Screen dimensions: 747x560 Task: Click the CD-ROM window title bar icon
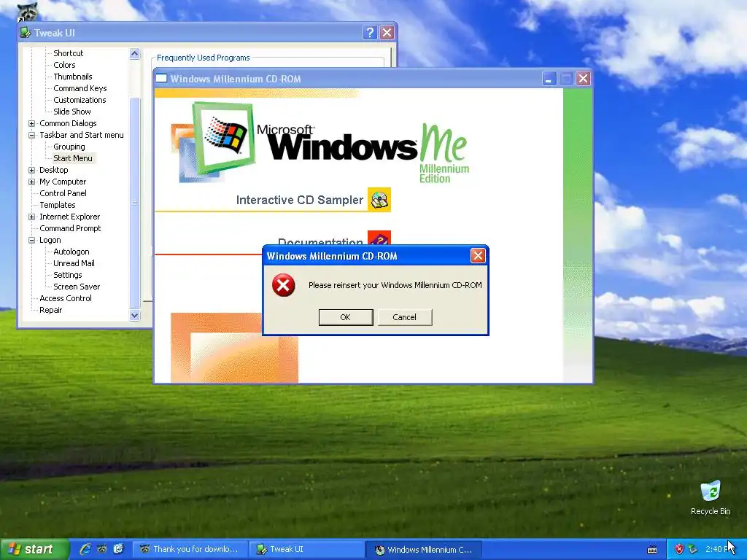click(x=161, y=78)
